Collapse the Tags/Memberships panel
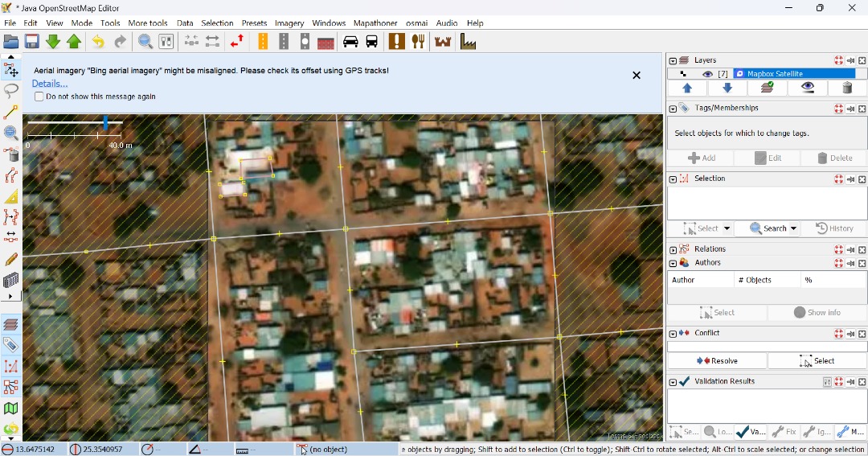 pyautogui.click(x=673, y=109)
